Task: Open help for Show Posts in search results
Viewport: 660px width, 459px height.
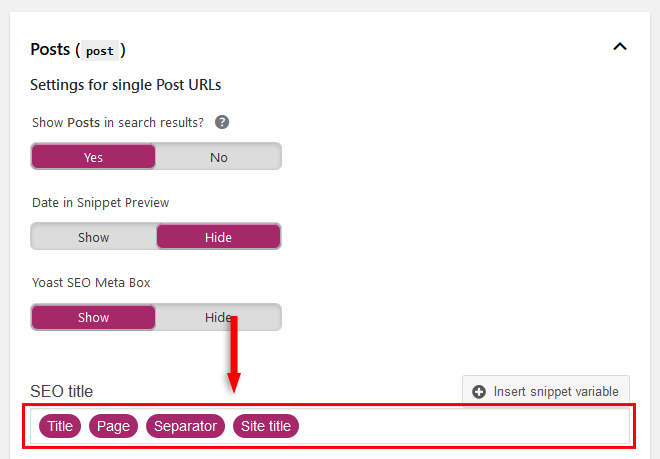Action: tap(222, 123)
